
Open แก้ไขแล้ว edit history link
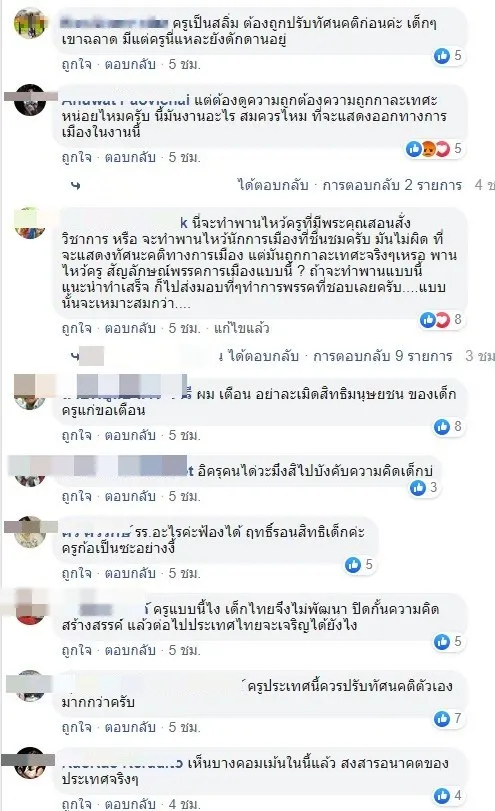pyautogui.click(x=242, y=328)
